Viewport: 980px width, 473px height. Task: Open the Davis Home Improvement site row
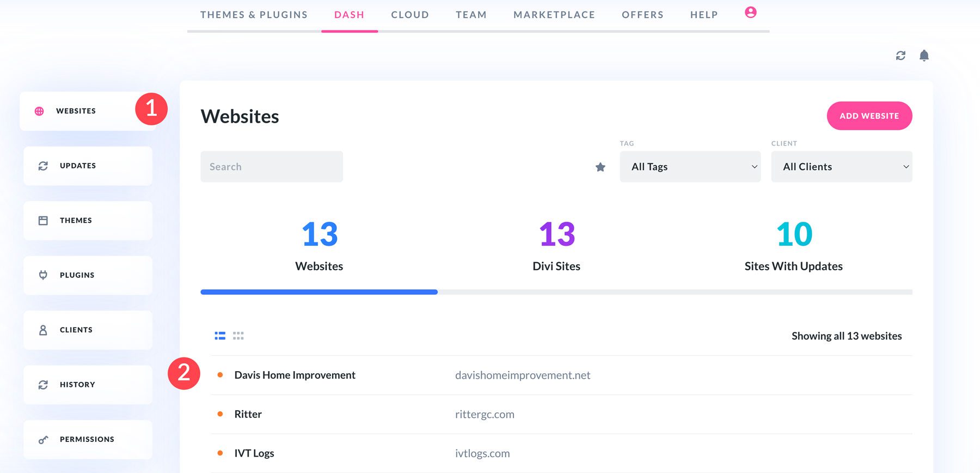click(561, 375)
